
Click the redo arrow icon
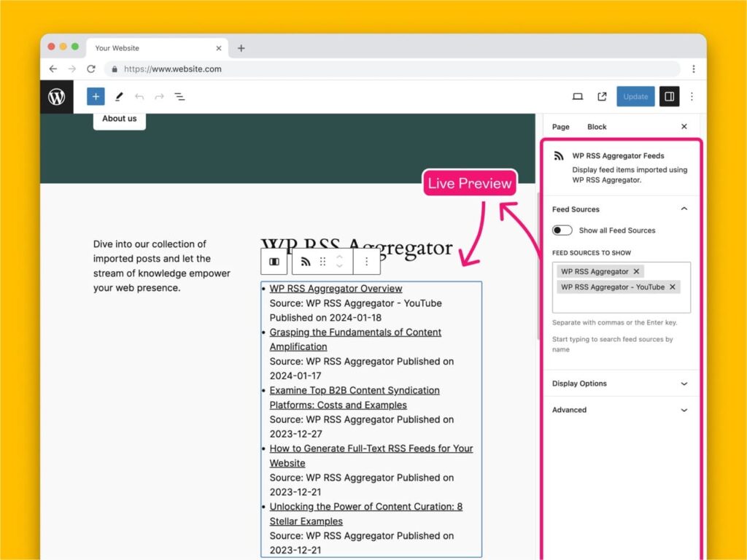click(x=159, y=96)
